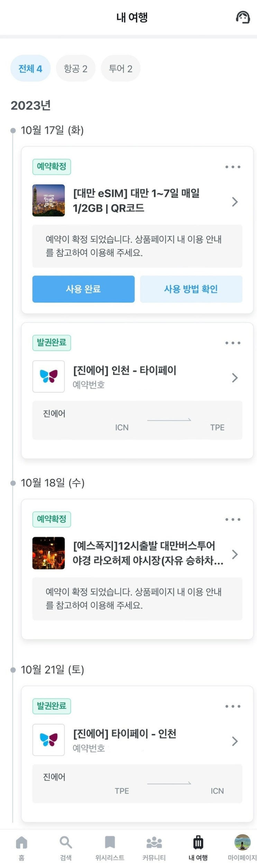The width and height of the screenshot is (257, 868).
Task: Open three-dot menu on bus tour card
Action: (233, 519)
